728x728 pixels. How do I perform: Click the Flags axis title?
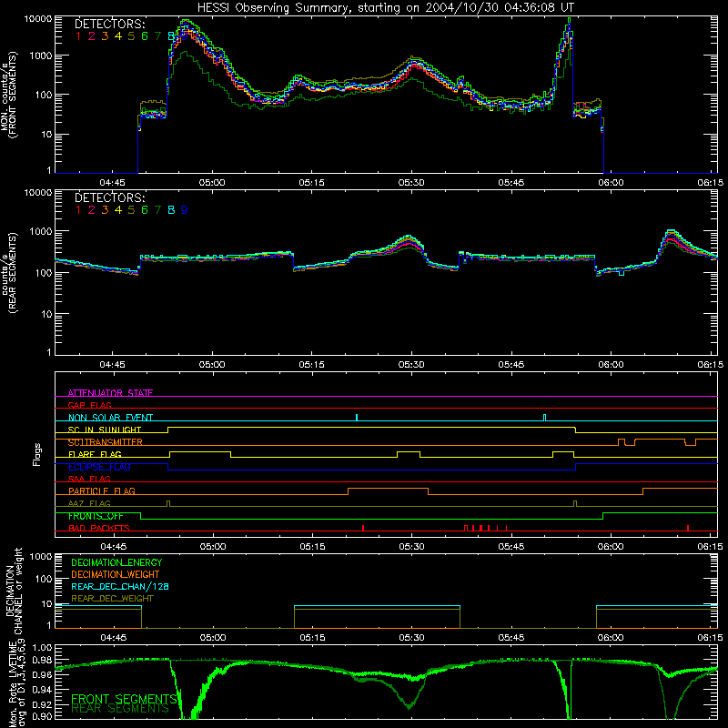[x=36, y=454]
